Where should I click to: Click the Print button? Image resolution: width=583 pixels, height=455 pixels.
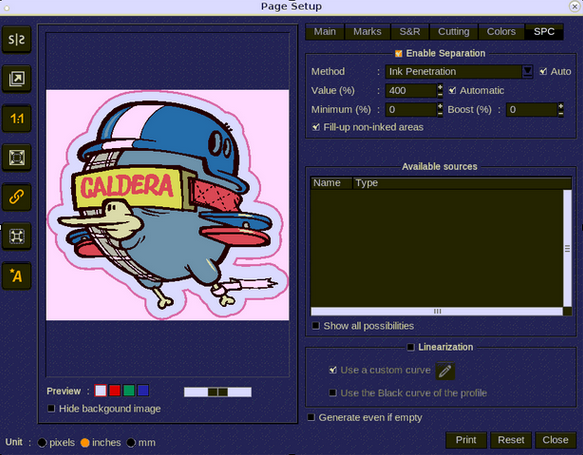tap(466, 440)
